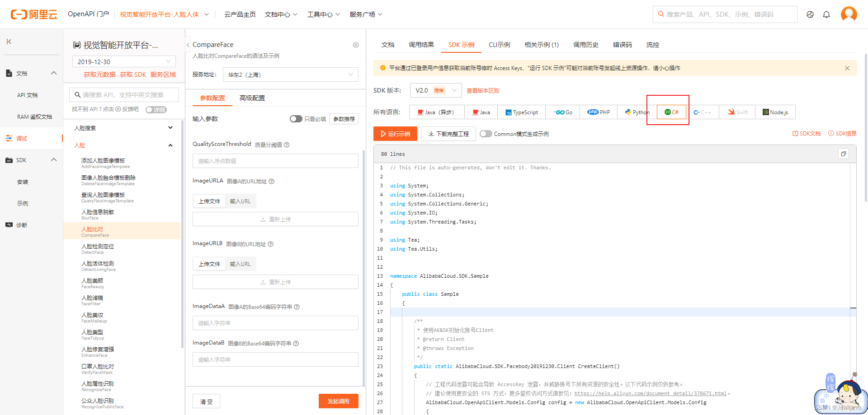The height and width of the screenshot is (415, 868).
Task: Close the orange warning banner
Action: [x=847, y=68]
